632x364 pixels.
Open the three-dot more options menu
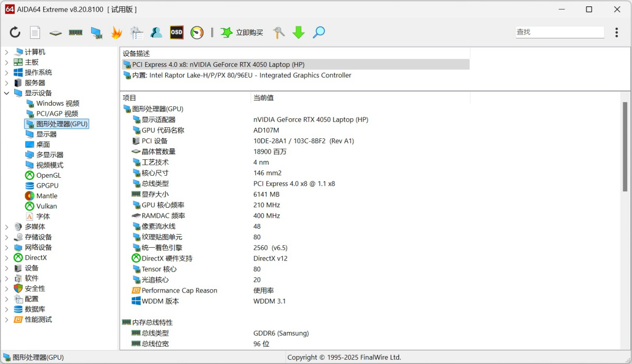pyautogui.click(x=616, y=33)
